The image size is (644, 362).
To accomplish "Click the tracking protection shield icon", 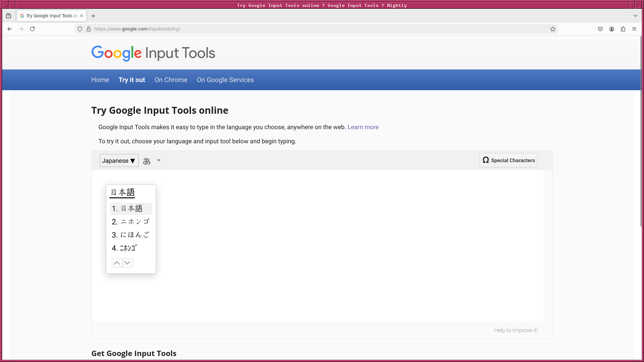I will (x=80, y=29).
